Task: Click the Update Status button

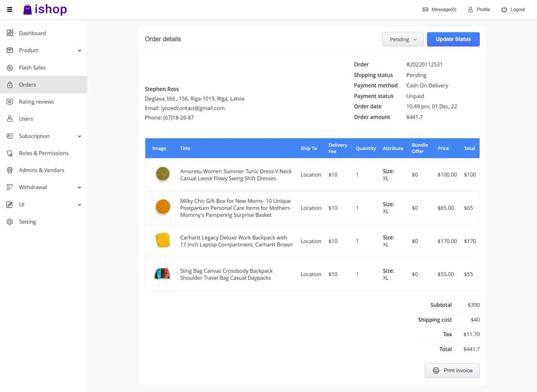Action: click(x=453, y=39)
